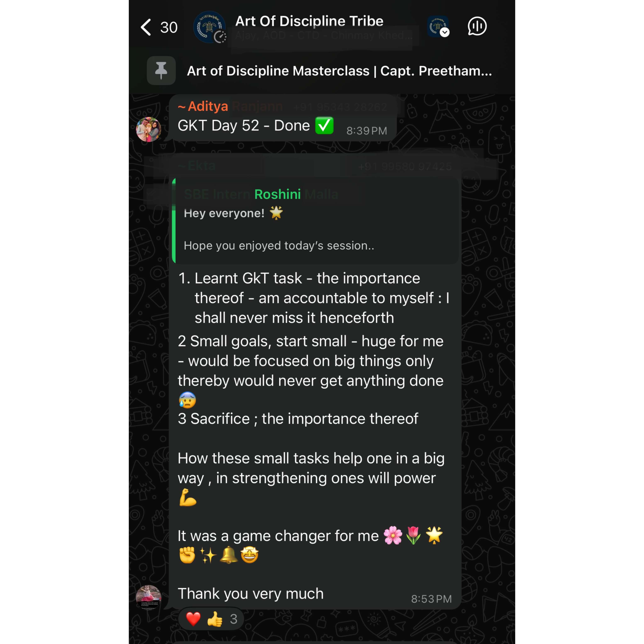
Task: Tap the thumbs up reaction
Action: (215, 619)
